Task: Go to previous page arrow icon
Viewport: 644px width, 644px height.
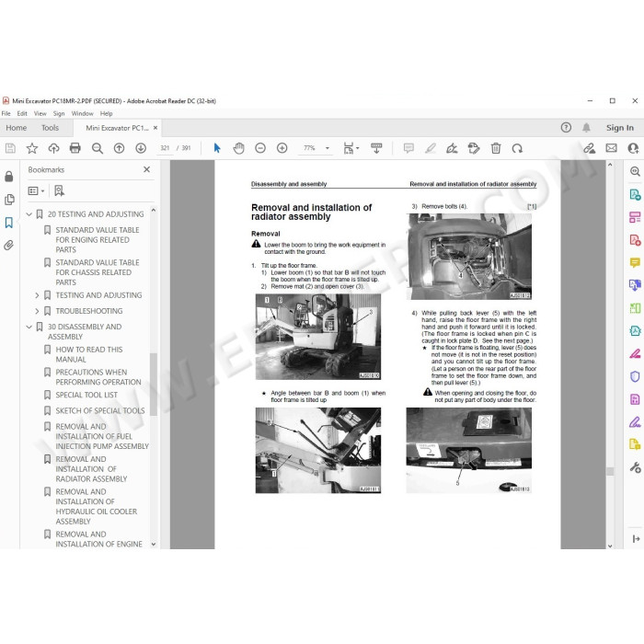Action: (119, 148)
